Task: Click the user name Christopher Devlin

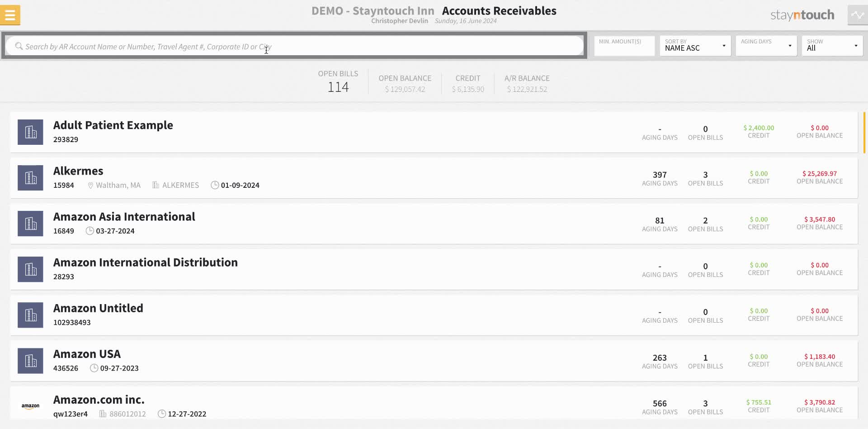Action: (399, 21)
